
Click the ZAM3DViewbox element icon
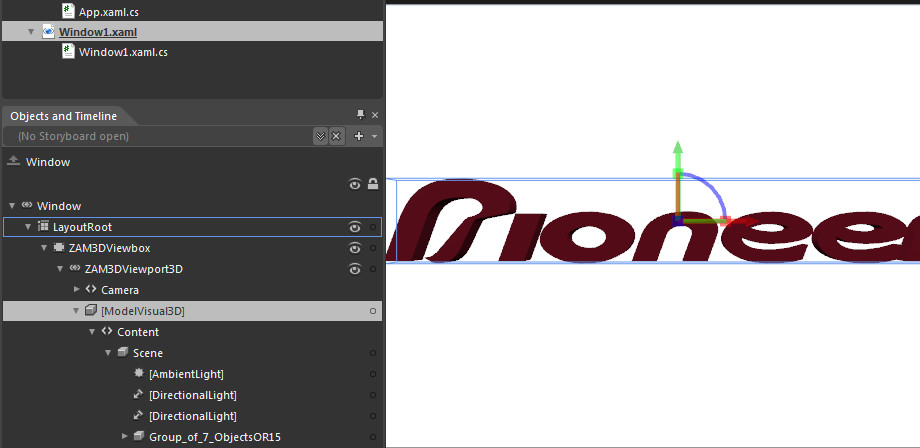pyautogui.click(x=59, y=247)
